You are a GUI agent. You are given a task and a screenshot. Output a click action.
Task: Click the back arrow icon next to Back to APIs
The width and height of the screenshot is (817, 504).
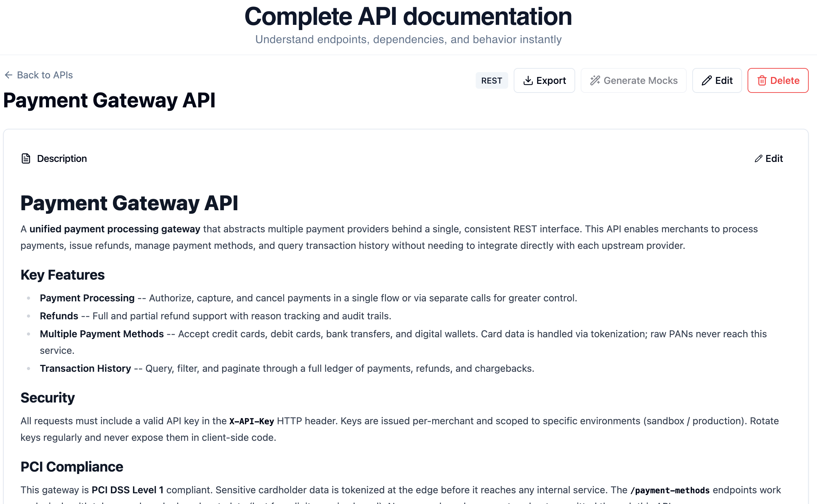tap(9, 75)
